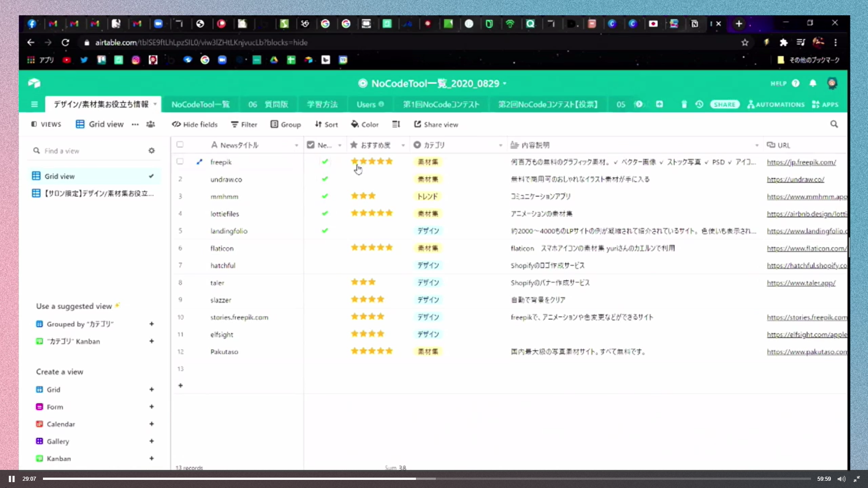Set the freepik star rating

[372, 161]
